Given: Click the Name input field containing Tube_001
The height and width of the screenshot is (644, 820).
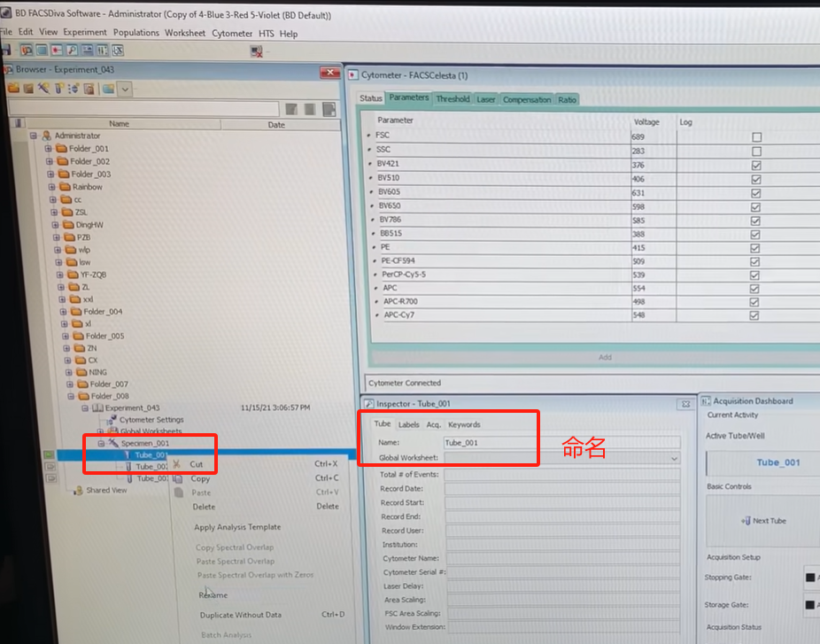Looking at the screenshot, I should (x=561, y=443).
